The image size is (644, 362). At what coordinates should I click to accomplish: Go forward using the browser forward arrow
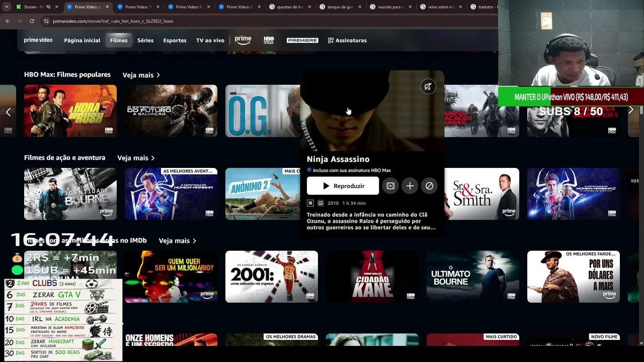coord(20,21)
